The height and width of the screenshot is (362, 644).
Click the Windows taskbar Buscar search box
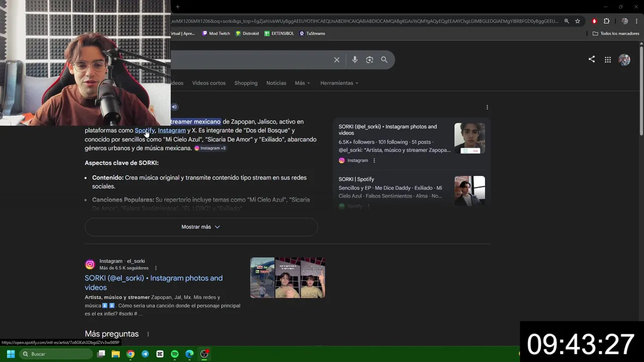coord(56,354)
